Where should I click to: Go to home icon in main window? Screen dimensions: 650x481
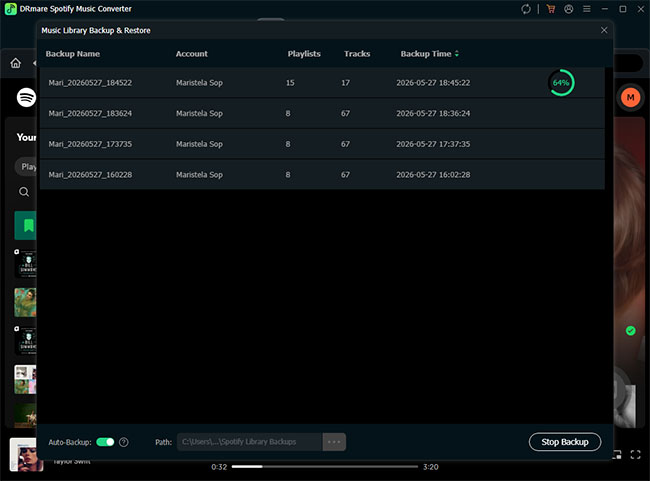(x=16, y=63)
